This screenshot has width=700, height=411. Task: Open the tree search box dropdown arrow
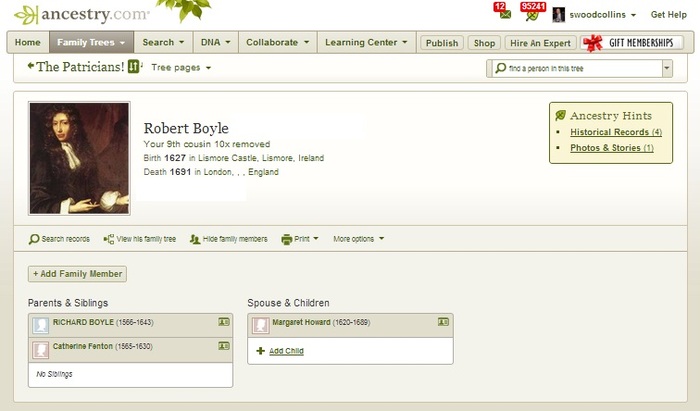[x=667, y=68]
